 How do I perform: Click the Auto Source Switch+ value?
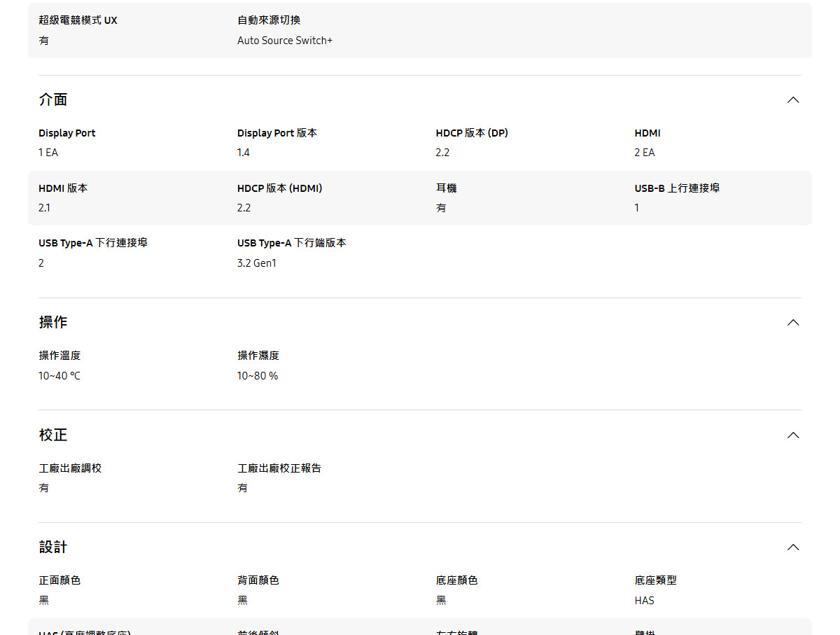coord(285,41)
